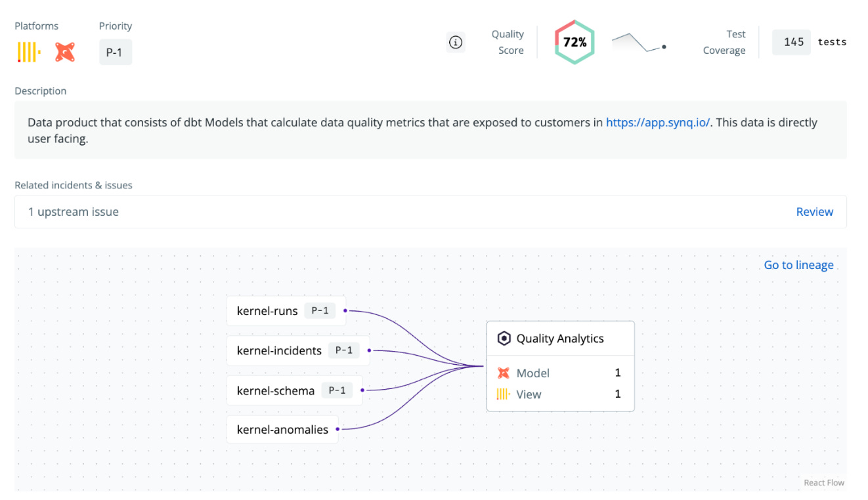Click the dbt icon beside Model
The height and width of the screenshot is (500, 868).
point(504,373)
